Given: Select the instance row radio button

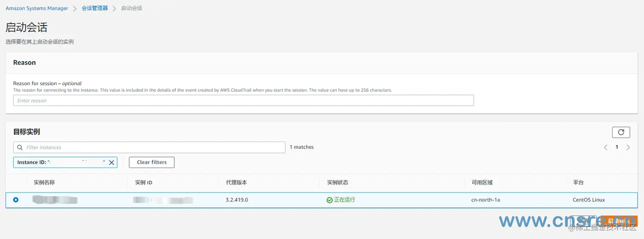Looking at the screenshot, I should pos(16,200).
